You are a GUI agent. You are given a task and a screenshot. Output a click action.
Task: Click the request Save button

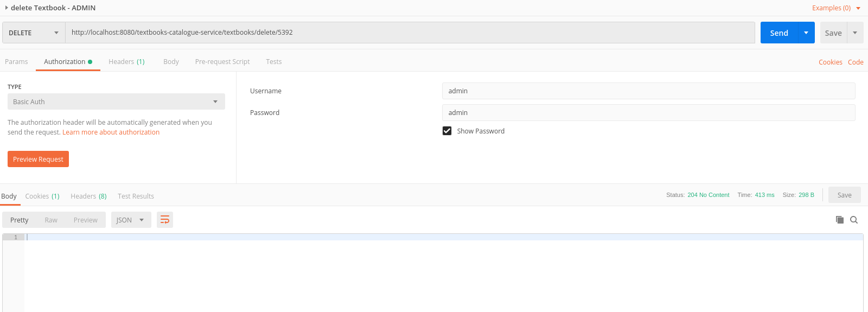coord(833,33)
